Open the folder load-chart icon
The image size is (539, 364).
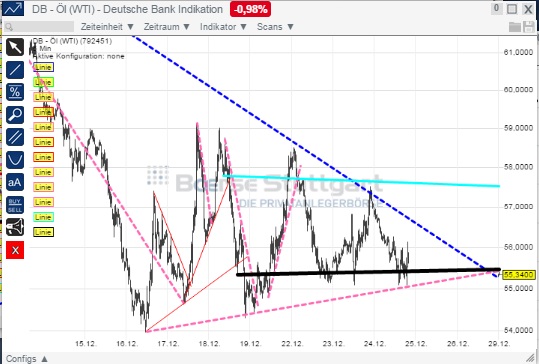[515, 27]
